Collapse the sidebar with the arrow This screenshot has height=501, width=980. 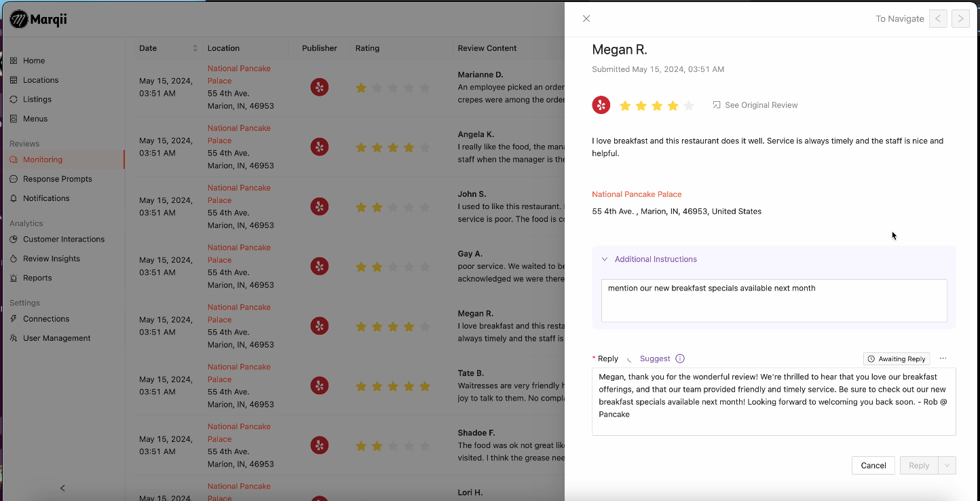coord(62,488)
